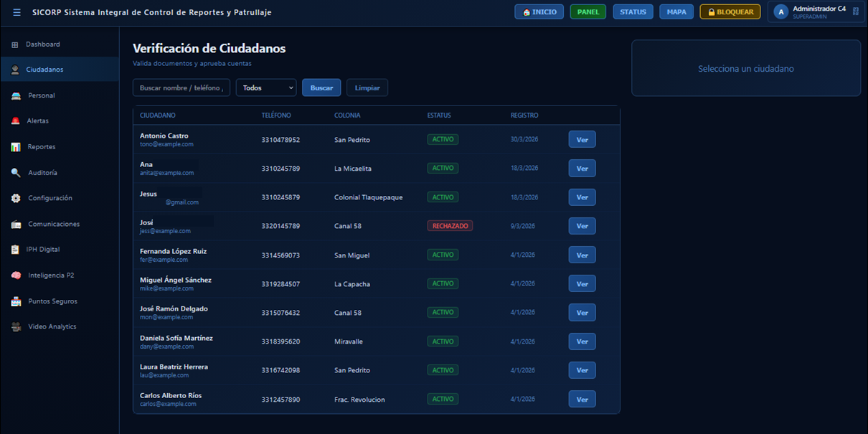Click the icon beside Administrador C4 name

click(x=855, y=11)
